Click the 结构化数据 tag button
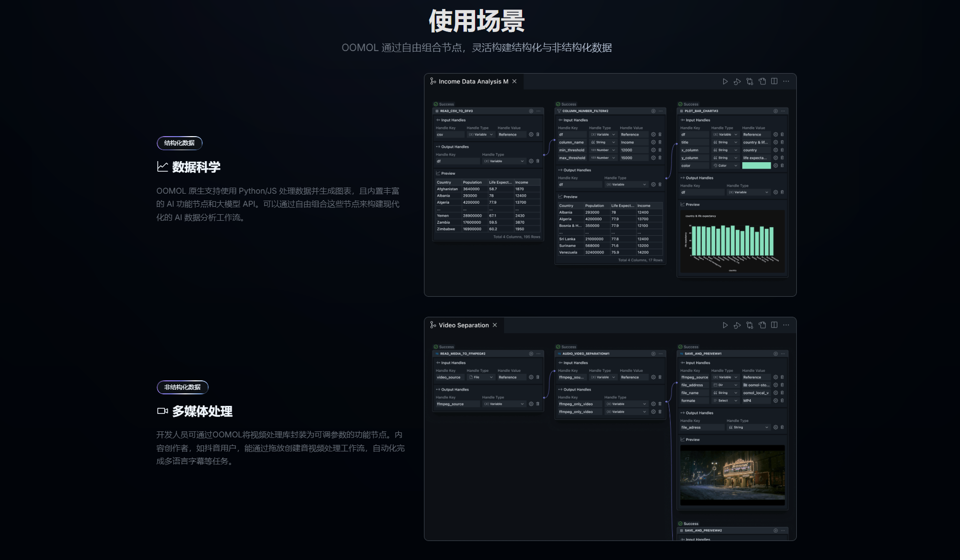The height and width of the screenshot is (560, 960). (x=180, y=143)
